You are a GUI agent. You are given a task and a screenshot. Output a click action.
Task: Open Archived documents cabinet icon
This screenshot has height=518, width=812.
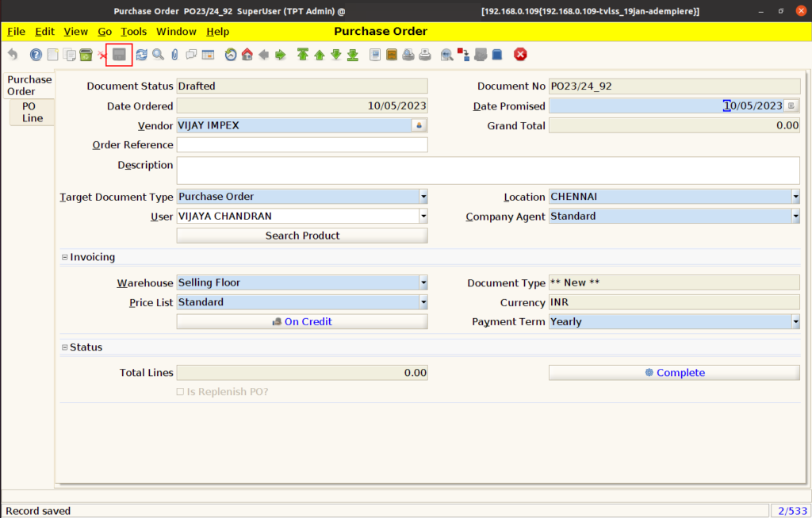coord(392,55)
